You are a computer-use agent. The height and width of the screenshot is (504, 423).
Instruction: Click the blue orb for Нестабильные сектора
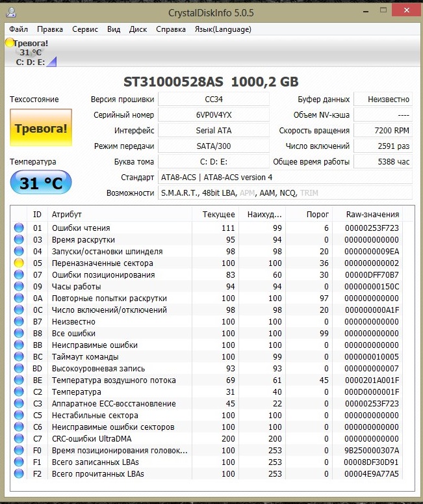[19, 416]
